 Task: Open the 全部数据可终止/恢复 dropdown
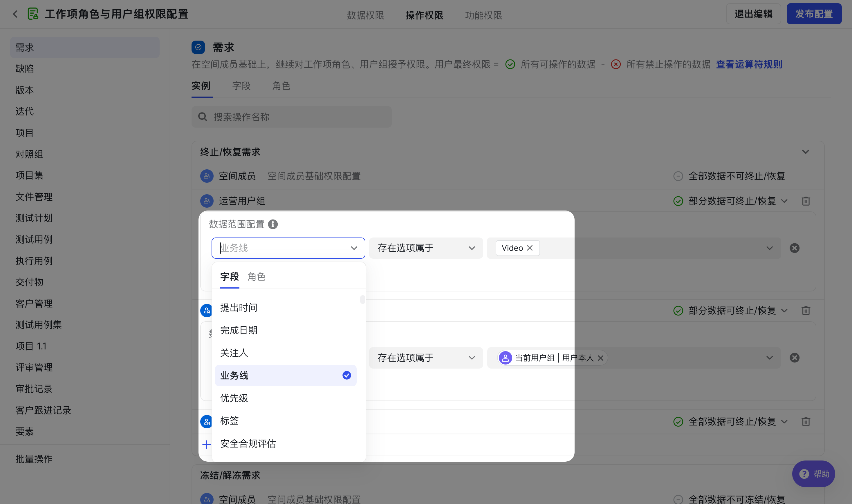(x=730, y=422)
